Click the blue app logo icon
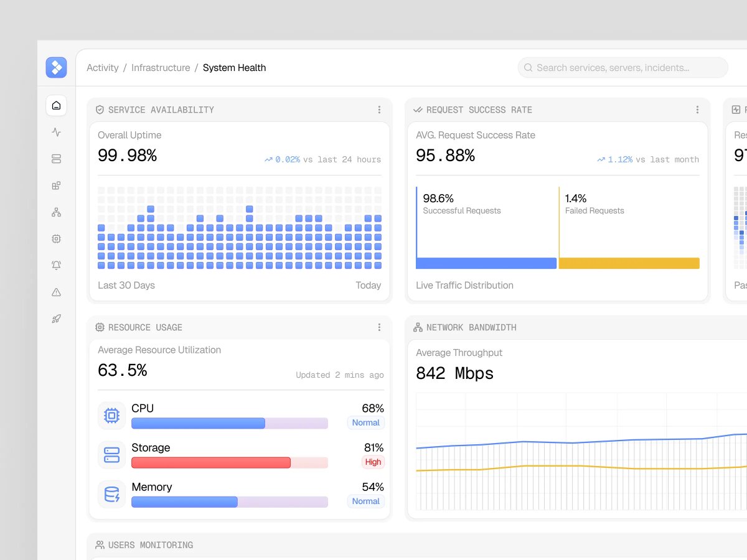 pos(56,67)
